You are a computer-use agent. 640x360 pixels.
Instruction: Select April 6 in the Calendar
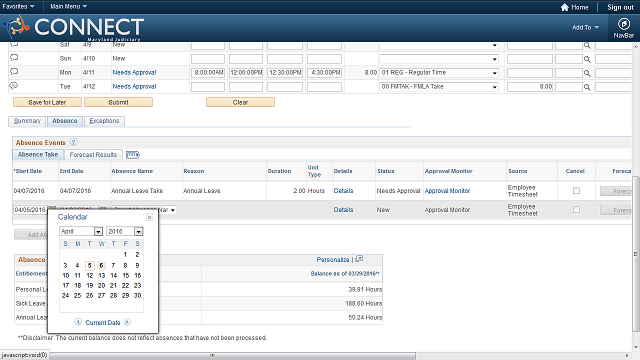(x=102, y=265)
